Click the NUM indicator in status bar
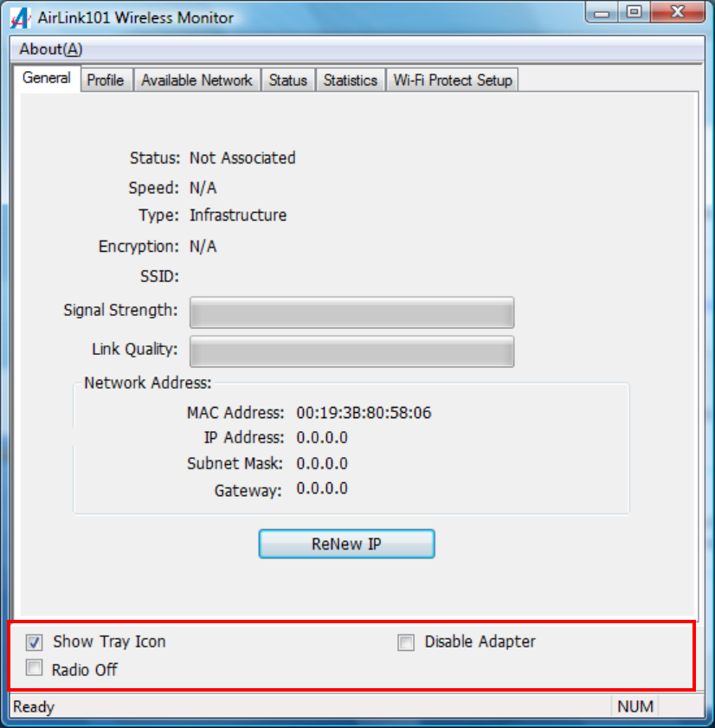The height and width of the screenshot is (728, 715). coord(635,706)
